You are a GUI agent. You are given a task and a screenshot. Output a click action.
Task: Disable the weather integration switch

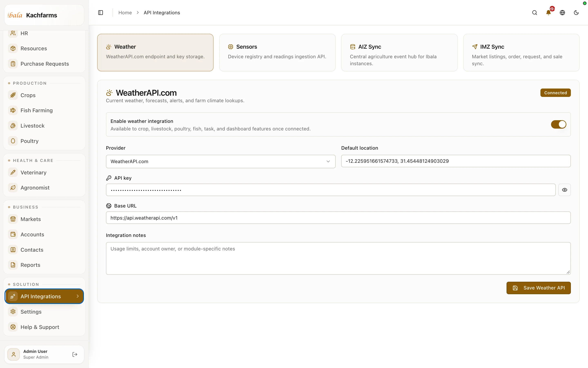tap(558, 124)
